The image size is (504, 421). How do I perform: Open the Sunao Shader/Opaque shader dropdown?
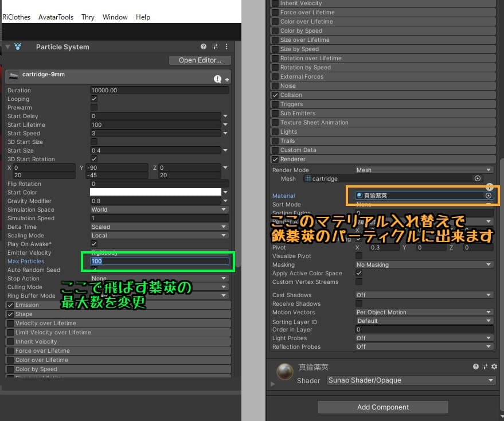411,380
